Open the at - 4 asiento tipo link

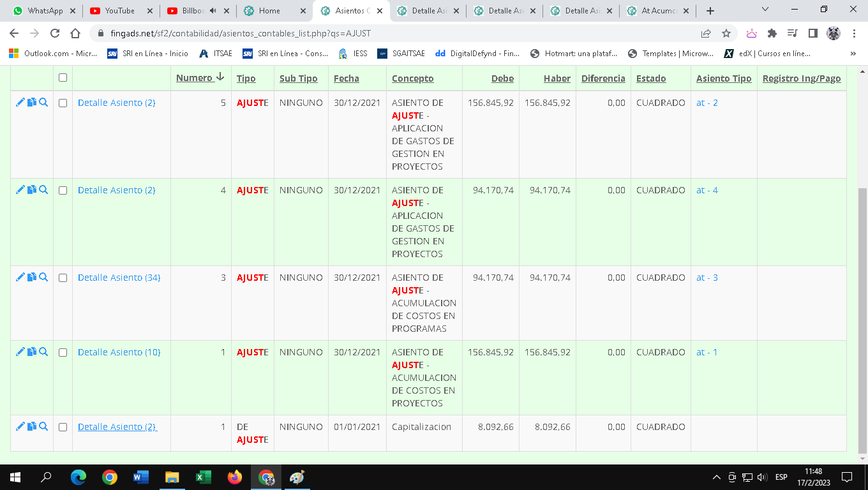[x=707, y=190]
